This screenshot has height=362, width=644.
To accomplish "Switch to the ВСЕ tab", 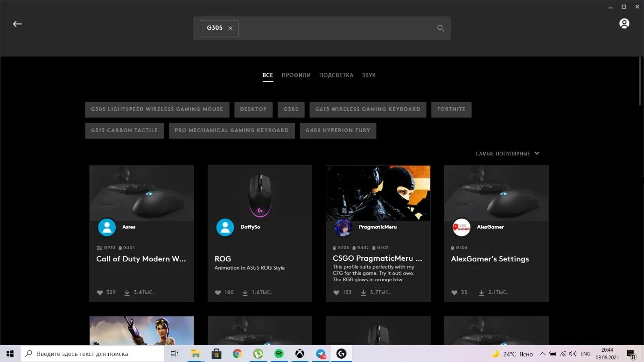I will tap(268, 75).
